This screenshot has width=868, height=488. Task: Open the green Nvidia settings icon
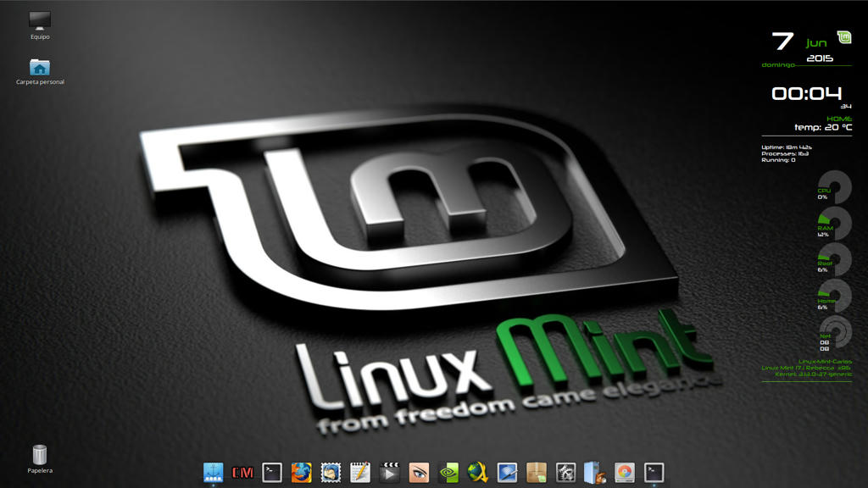click(448, 473)
